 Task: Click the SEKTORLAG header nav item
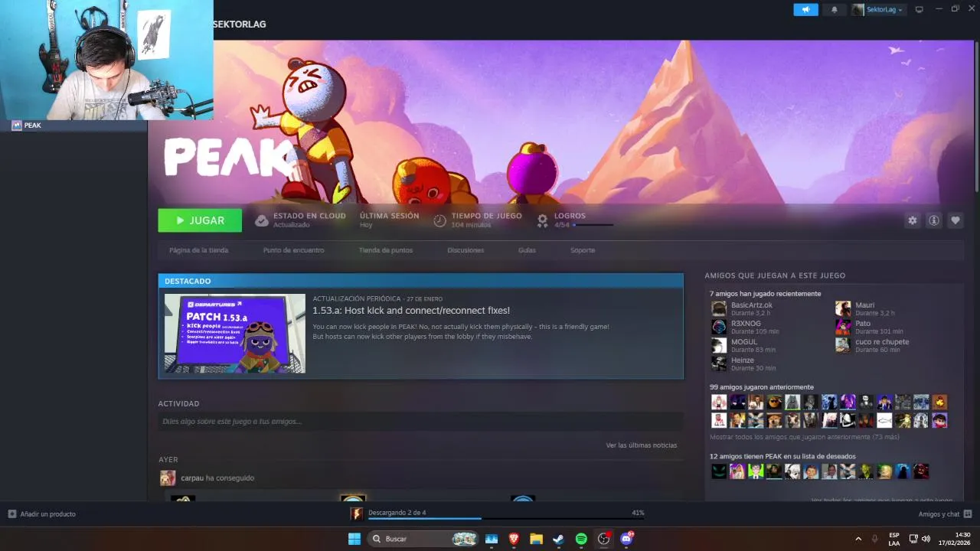pos(240,24)
